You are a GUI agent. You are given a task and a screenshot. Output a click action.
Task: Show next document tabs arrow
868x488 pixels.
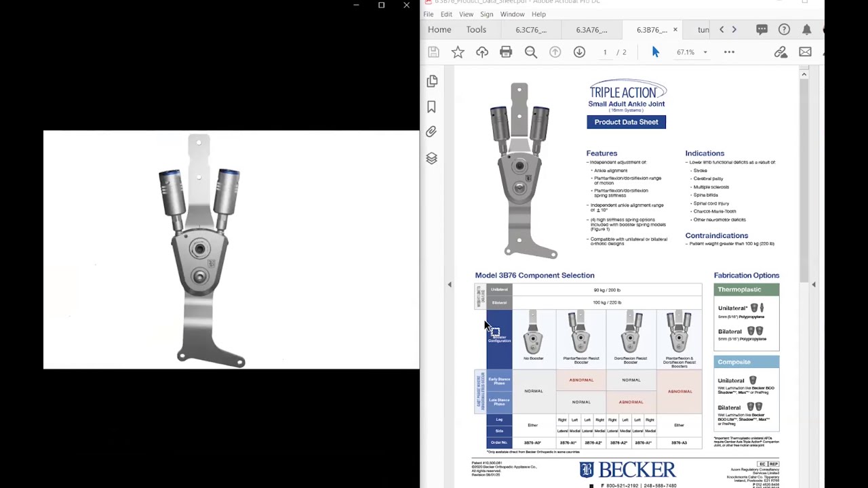click(x=734, y=30)
